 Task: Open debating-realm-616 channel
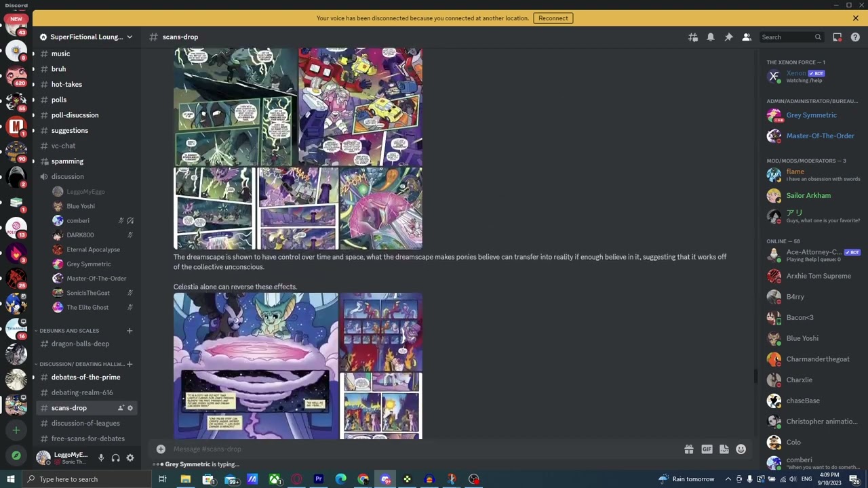point(86,392)
